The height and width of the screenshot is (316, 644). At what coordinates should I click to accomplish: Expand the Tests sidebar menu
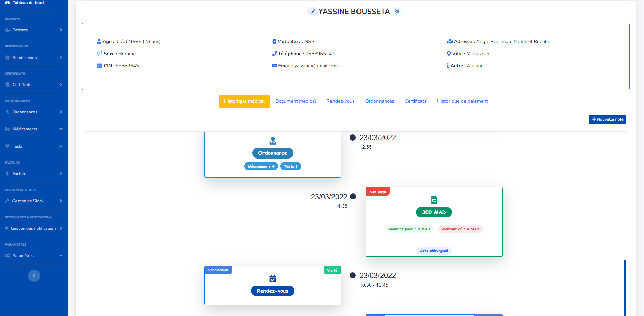[x=61, y=146]
